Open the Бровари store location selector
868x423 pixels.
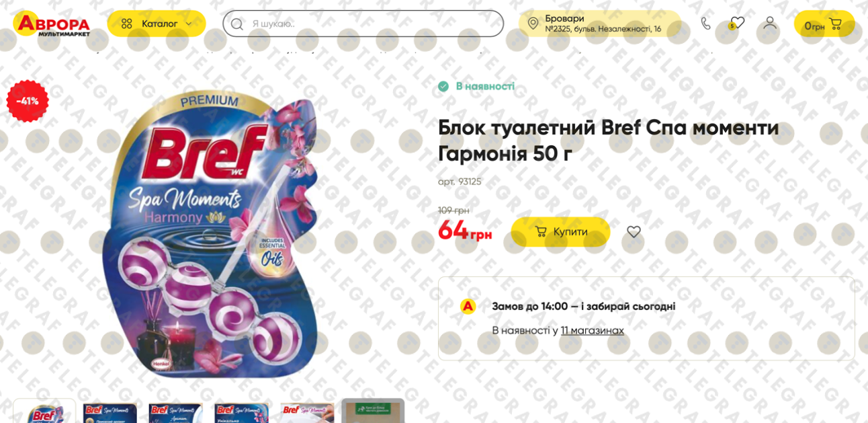tap(599, 24)
